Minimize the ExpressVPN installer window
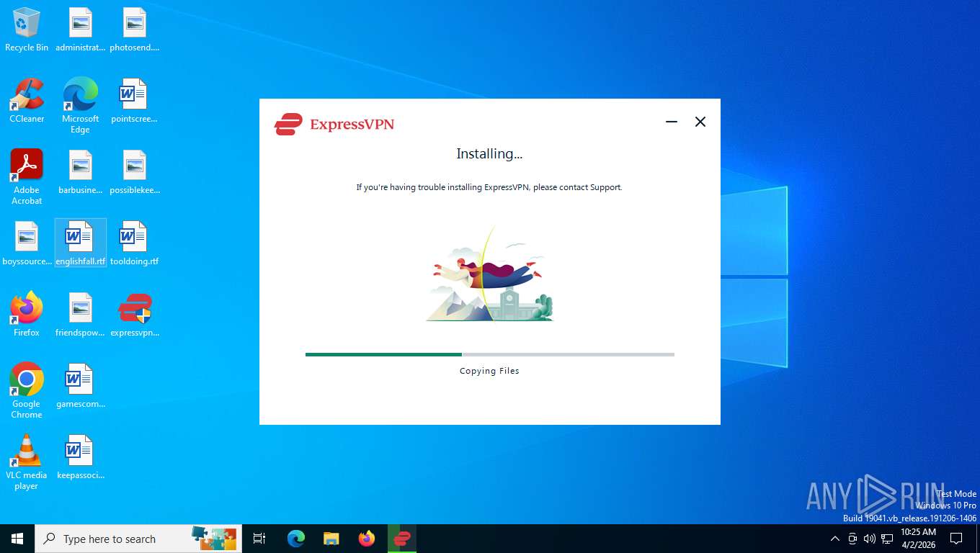Viewport: 980px width, 553px height. 672,122
